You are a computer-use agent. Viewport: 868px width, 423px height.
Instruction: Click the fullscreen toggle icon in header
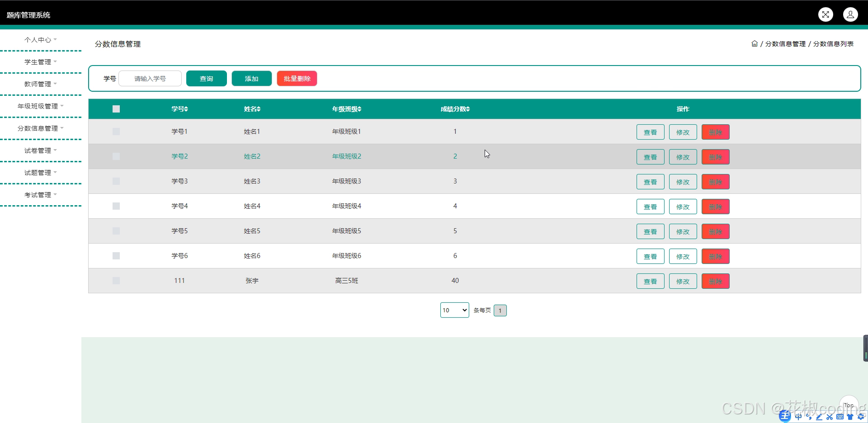tap(826, 14)
